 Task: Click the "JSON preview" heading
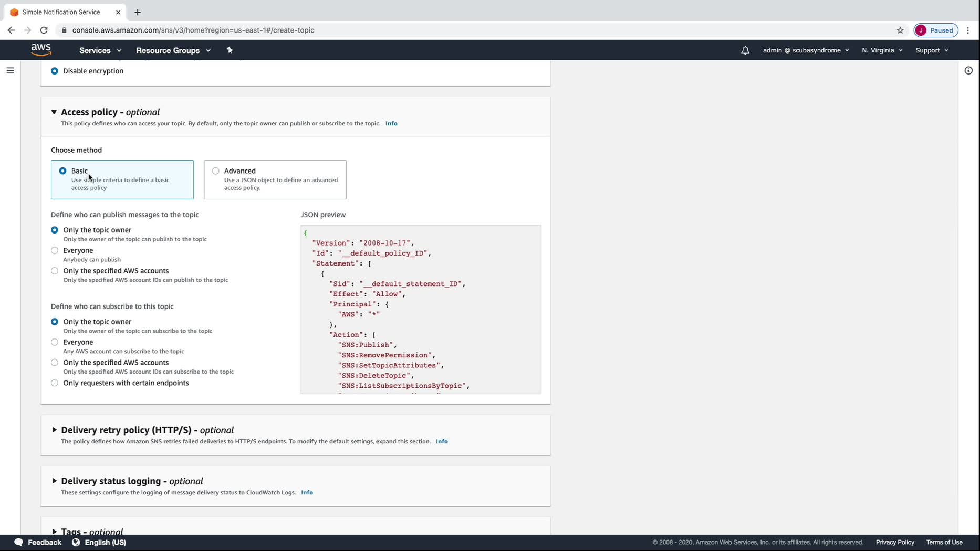coord(323,215)
